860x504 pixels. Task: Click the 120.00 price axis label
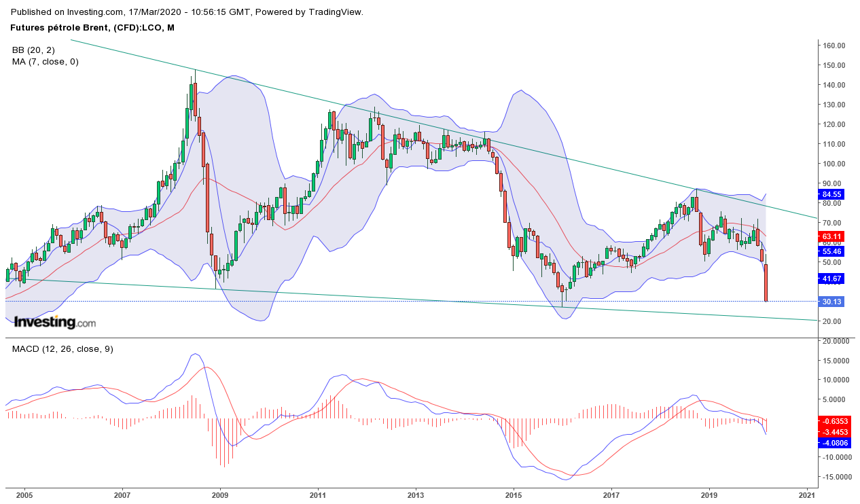point(834,124)
